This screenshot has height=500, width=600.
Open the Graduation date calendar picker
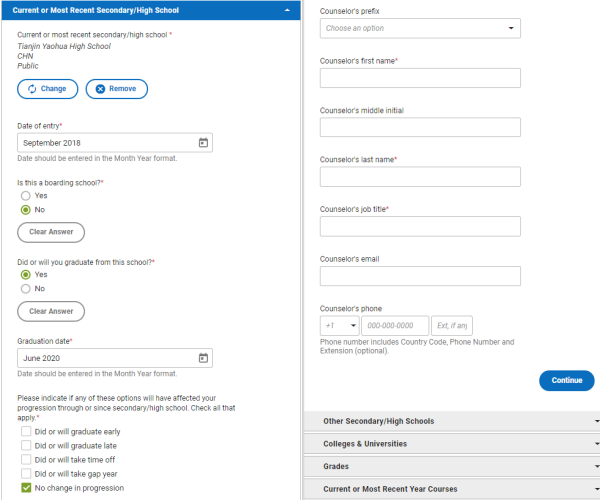click(203, 358)
